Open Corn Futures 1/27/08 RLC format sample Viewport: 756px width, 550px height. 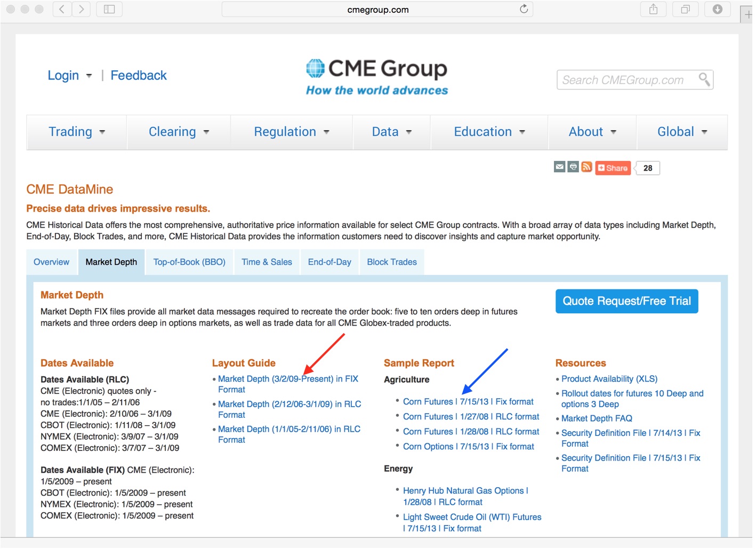pos(471,417)
